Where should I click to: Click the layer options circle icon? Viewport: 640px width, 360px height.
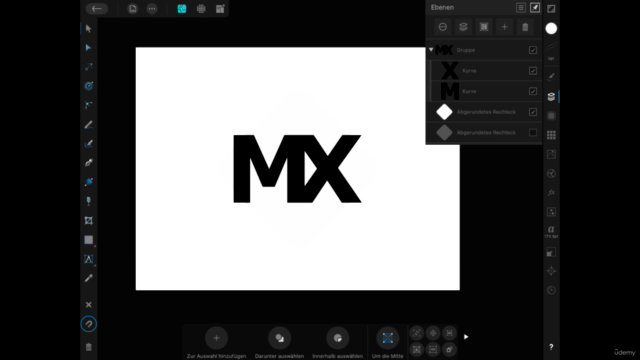click(x=442, y=27)
